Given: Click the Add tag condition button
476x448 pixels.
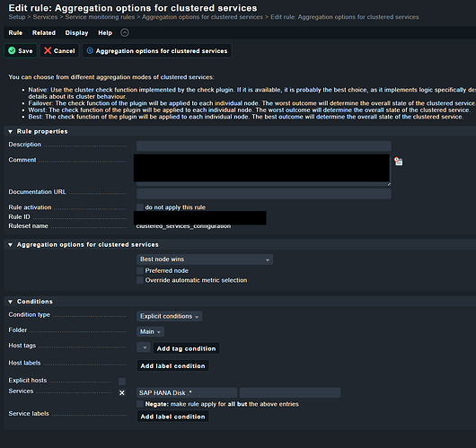Looking at the screenshot, I should [186, 348].
